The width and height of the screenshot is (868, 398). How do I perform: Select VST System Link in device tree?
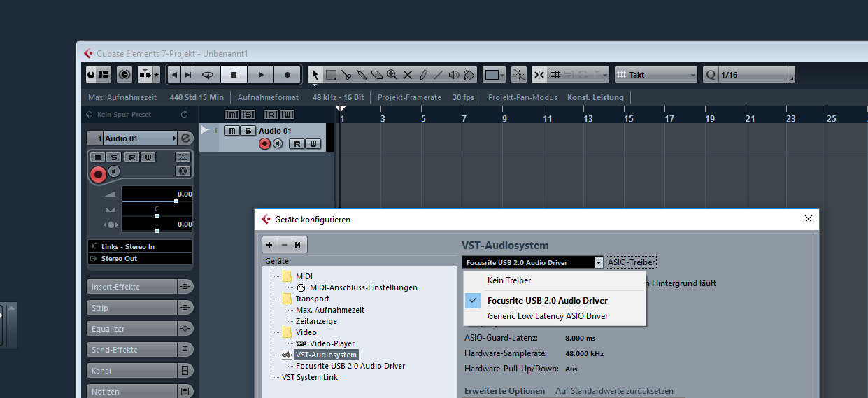tap(309, 377)
